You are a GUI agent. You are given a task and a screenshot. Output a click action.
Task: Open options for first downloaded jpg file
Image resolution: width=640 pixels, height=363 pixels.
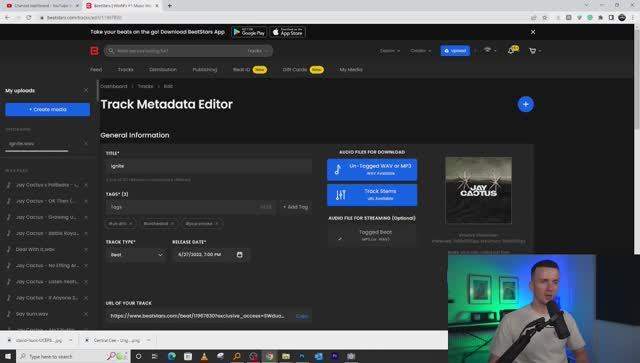pyautogui.click(x=71, y=340)
